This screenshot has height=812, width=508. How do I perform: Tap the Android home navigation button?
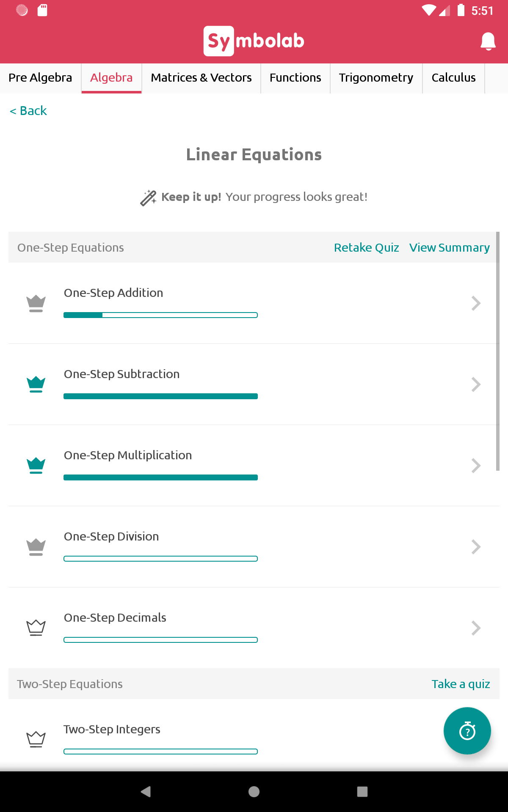tap(254, 792)
